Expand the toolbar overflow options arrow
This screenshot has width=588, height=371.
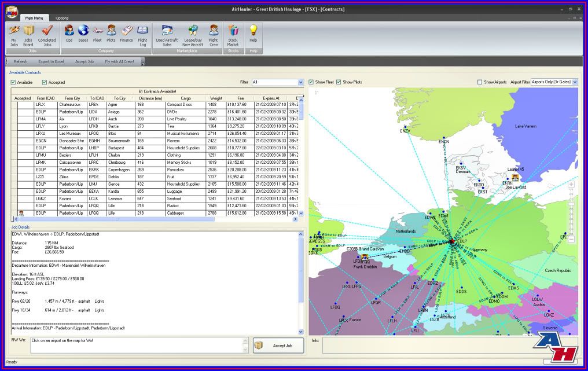point(143,63)
